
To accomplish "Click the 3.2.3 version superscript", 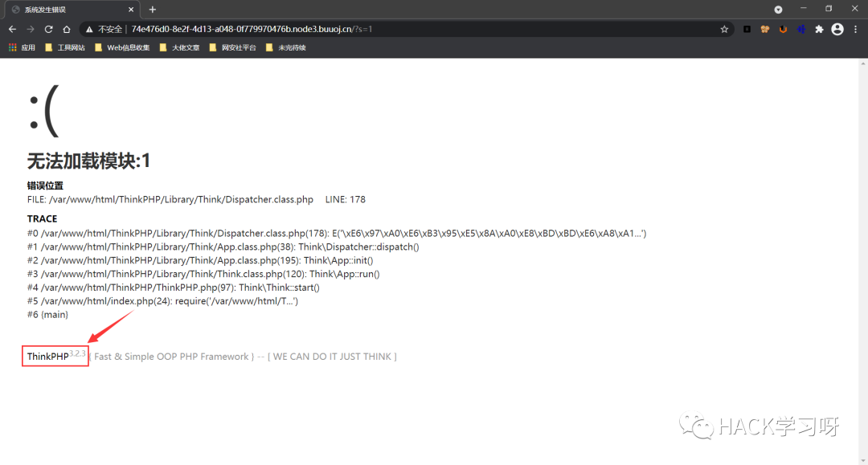I will coord(77,353).
